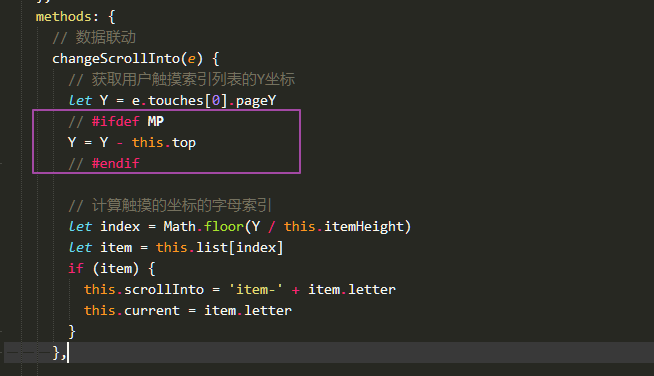Click this.list[index] expression

click(219, 247)
